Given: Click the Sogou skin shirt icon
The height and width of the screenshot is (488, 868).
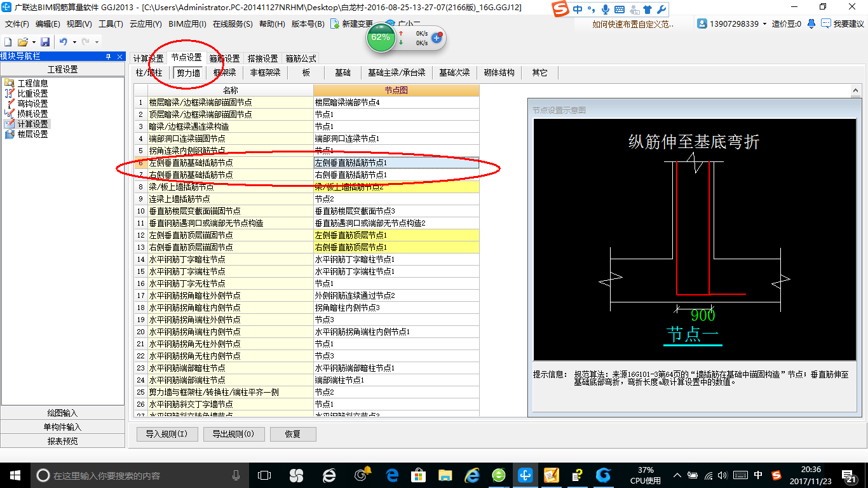Looking at the screenshot, I should 648,10.
